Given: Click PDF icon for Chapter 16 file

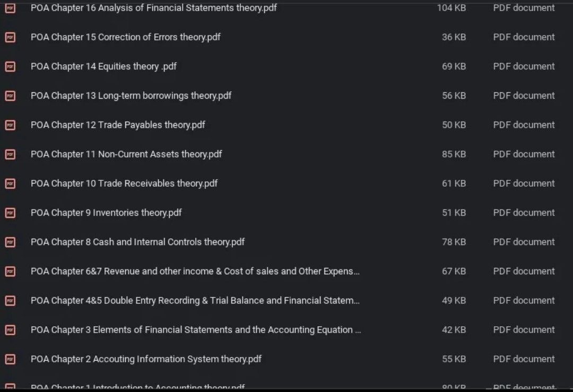Looking at the screenshot, I should pos(10,8).
